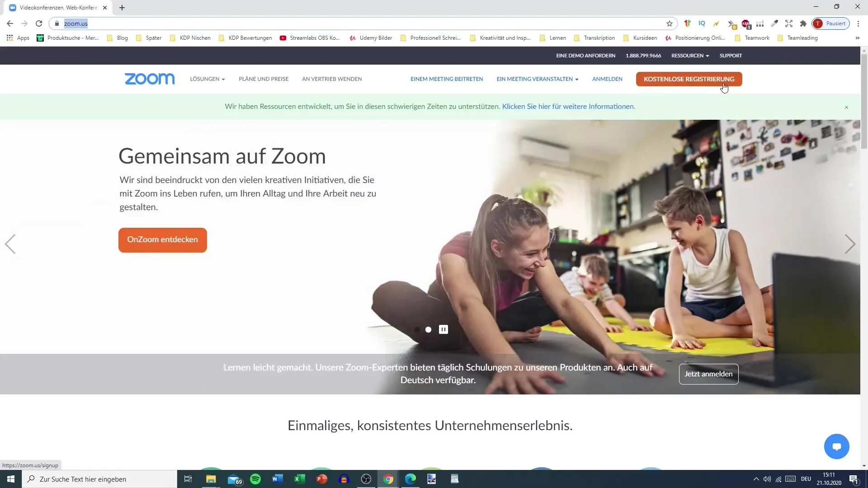Expand the LÖSUNGEN dropdown menu
Image resolution: width=868 pixels, height=488 pixels.
(x=208, y=79)
